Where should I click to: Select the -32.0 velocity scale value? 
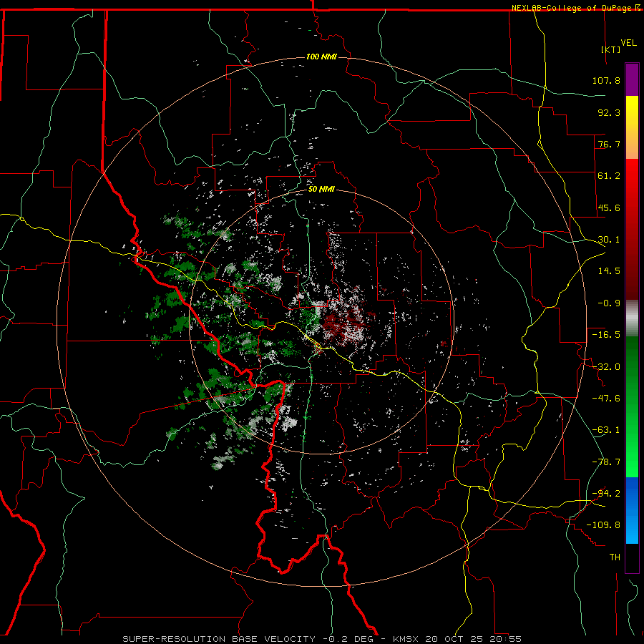click(606, 367)
